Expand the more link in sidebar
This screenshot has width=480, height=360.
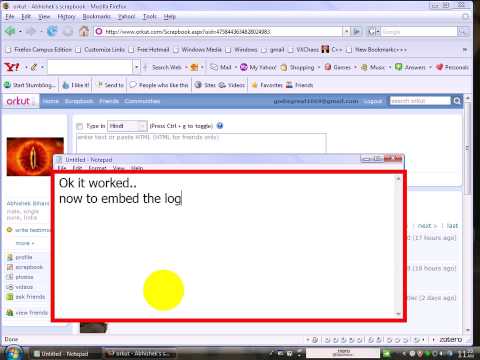coord(25,243)
